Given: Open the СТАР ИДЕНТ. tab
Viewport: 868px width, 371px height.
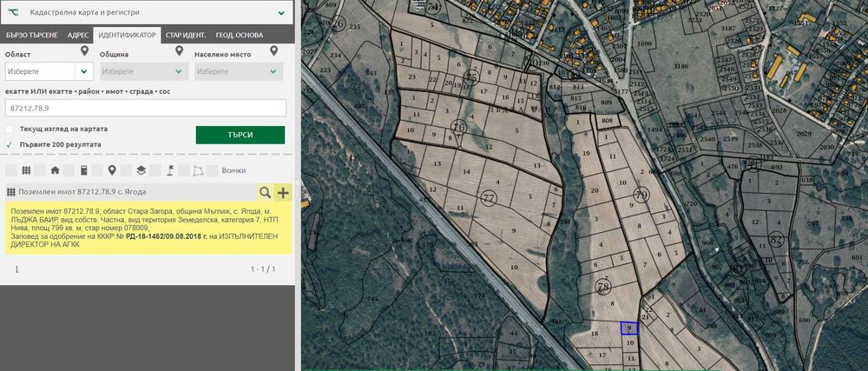Looking at the screenshot, I should (x=185, y=35).
